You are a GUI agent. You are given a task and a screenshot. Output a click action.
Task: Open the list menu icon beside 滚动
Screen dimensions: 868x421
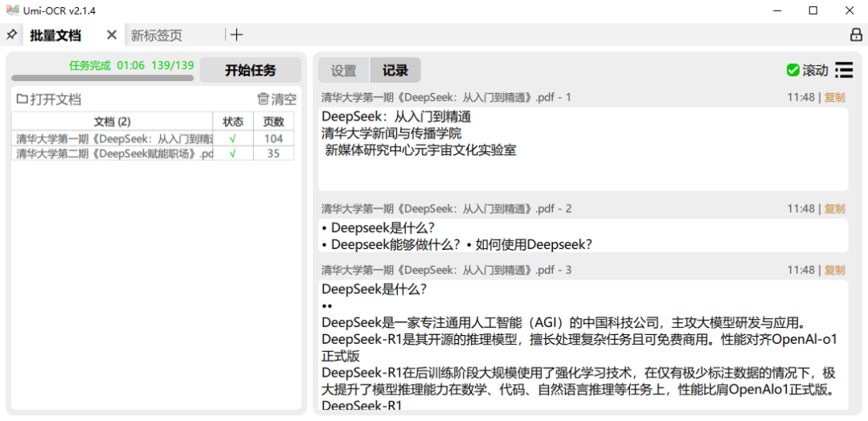click(844, 70)
